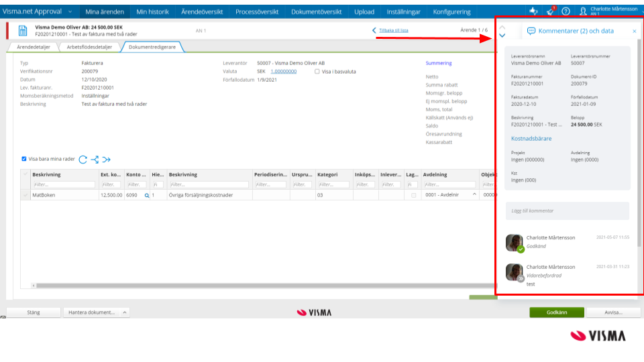Viewport: 644px width, 362px height.
Task: Go to next case with down chevron
Action: pos(502,36)
